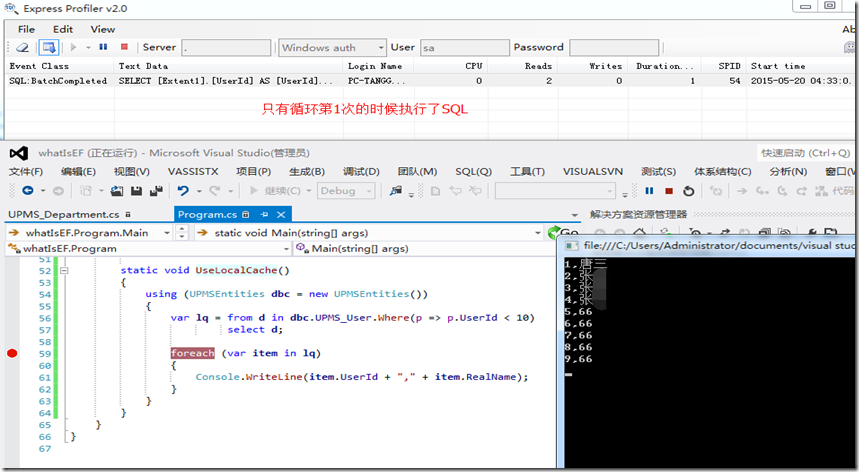Click the redo icon in Visual Studio
Viewport: 859px width, 472px height.
click(214, 191)
